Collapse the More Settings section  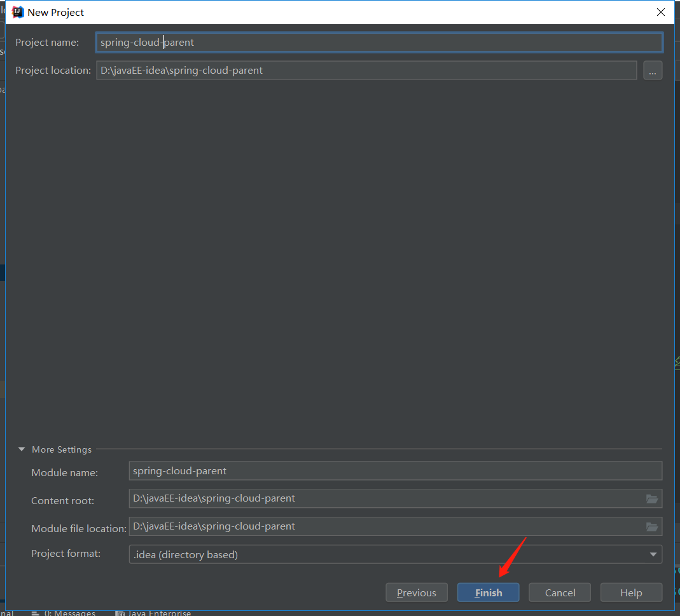click(21, 449)
